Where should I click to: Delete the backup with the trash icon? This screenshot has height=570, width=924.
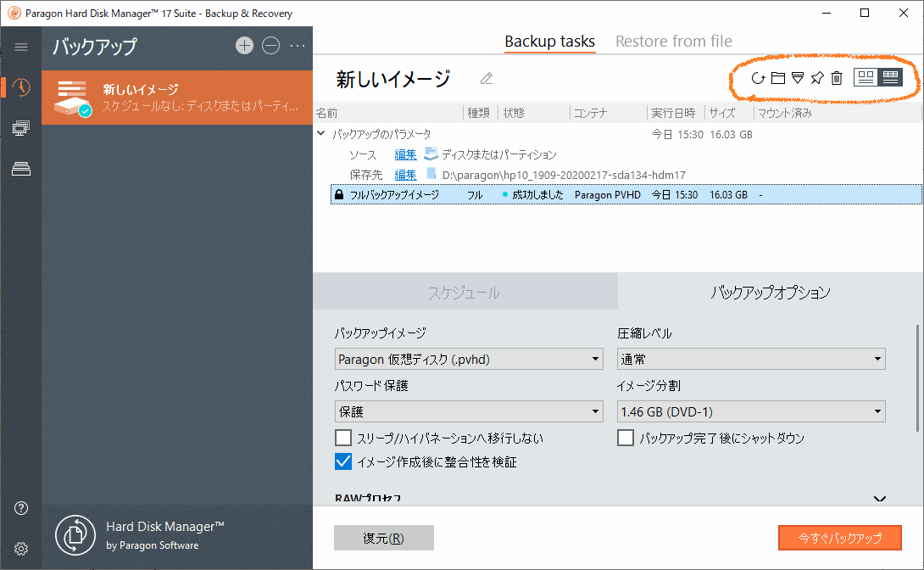836,77
